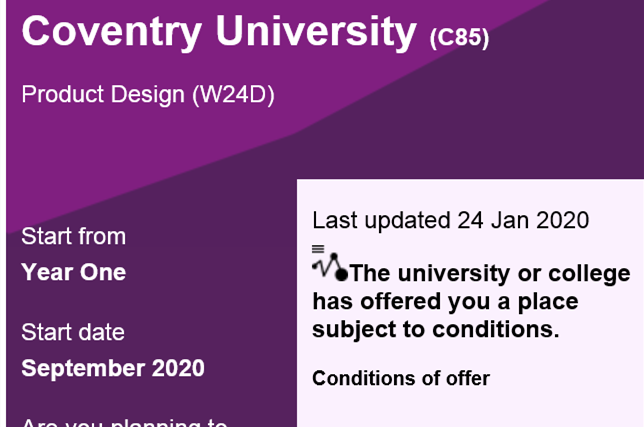Click the small three-line icon above status
This screenshot has width=644, height=427.
(x=318, y=248)
